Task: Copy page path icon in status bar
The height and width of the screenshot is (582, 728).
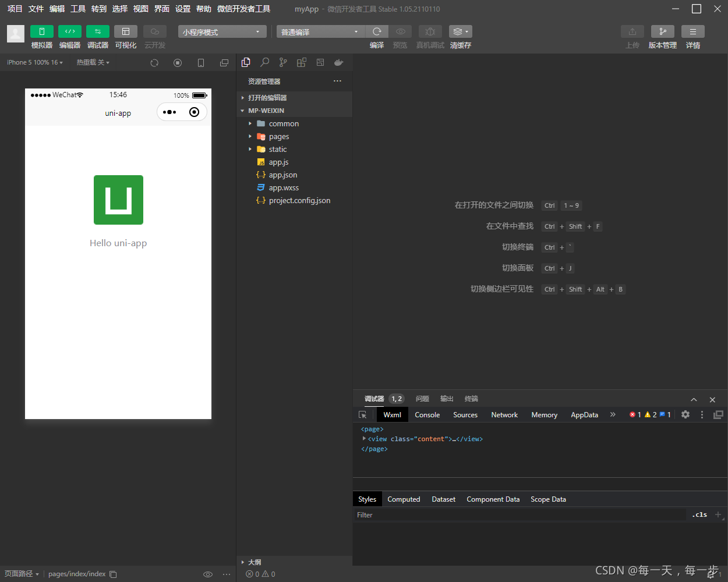Action: [x=113, y=574]
